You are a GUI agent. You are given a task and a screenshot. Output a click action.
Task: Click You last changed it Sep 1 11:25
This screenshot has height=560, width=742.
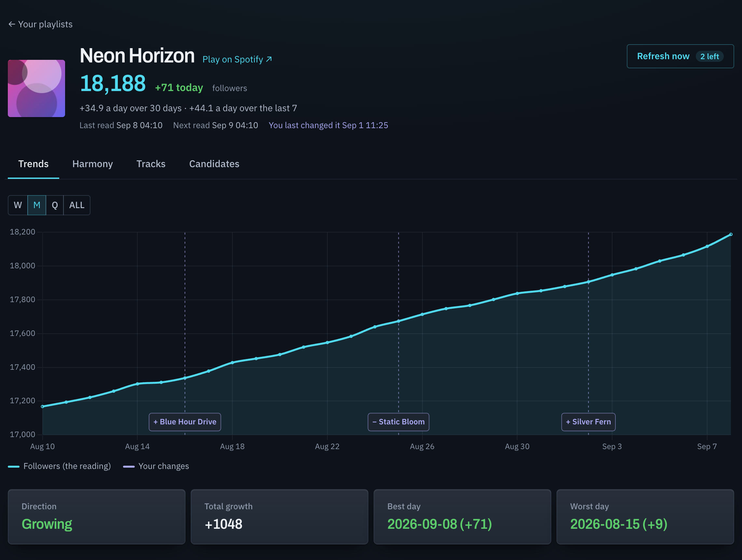328,125
